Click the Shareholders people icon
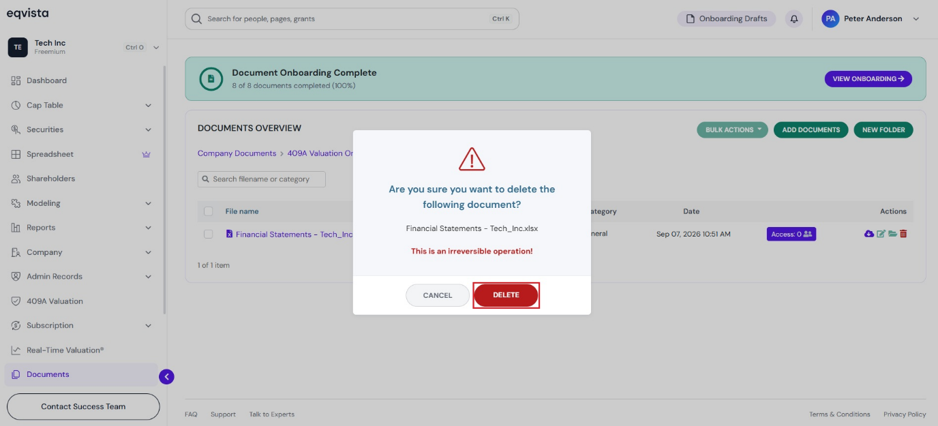The height and width of the screenshot is (426, 938). pyautogui.click(x=16, y=179)
